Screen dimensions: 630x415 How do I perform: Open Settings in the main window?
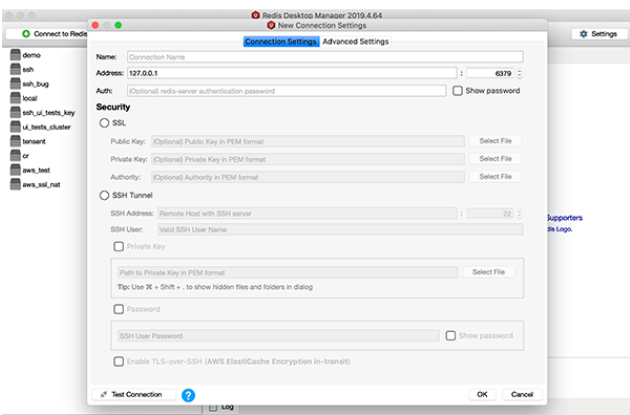599,34
